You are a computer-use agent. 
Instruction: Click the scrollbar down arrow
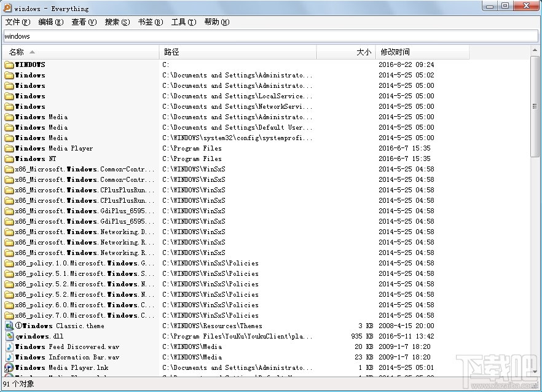coord(535,372)
